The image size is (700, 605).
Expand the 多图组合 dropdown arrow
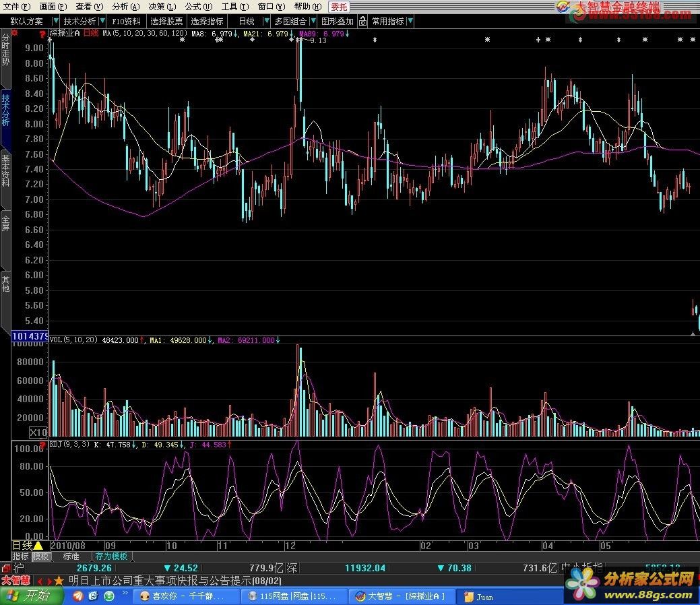point(313,21)
